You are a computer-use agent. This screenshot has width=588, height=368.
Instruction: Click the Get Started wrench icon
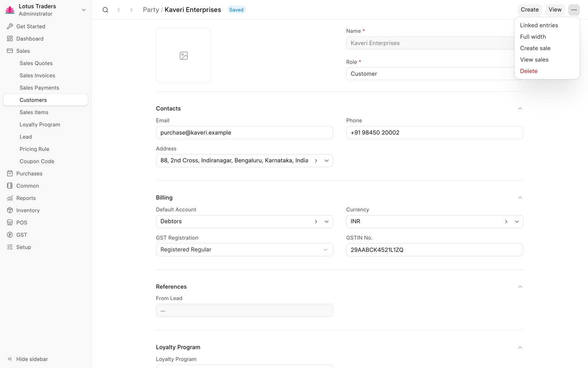click(10, 26)
